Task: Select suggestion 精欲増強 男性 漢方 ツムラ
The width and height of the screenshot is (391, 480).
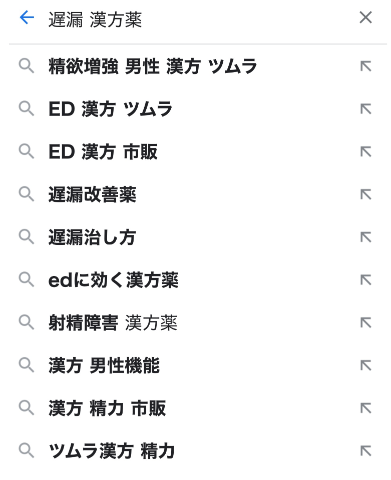Action: 195,66
